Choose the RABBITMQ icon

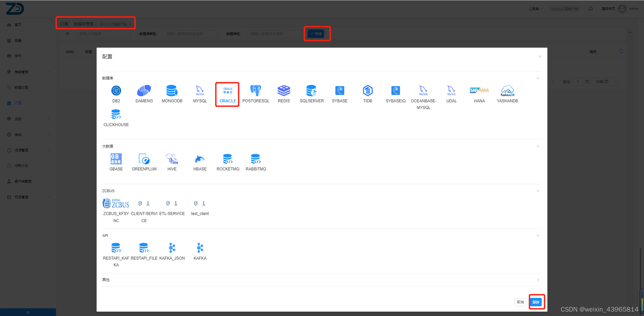click(x=256, y=159)
